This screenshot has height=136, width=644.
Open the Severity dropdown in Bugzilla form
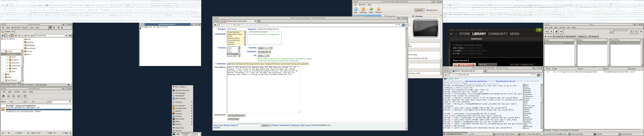[265, 48]
